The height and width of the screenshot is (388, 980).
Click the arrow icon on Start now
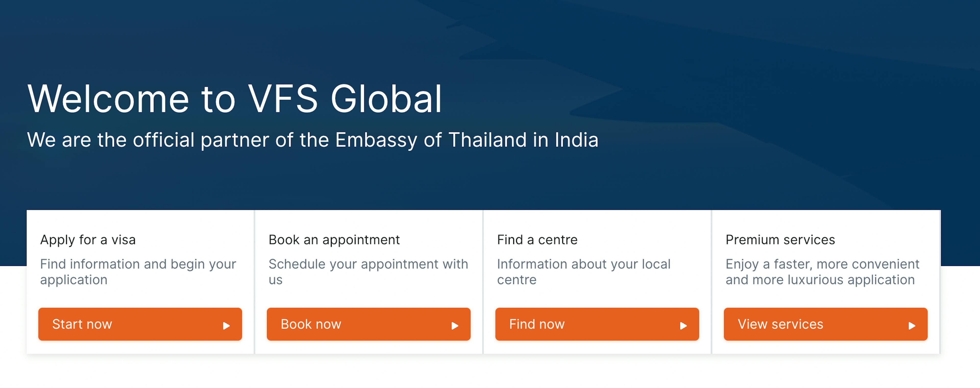point(226,326)
